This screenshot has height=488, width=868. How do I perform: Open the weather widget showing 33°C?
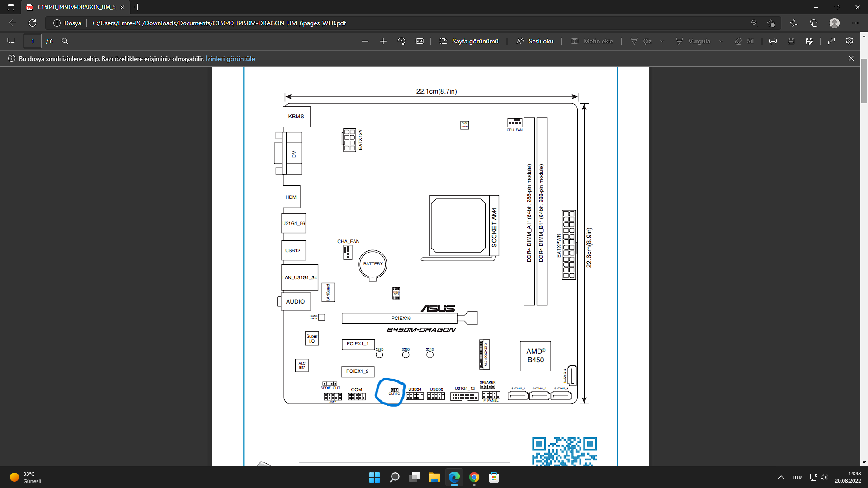tap(26, 477)
